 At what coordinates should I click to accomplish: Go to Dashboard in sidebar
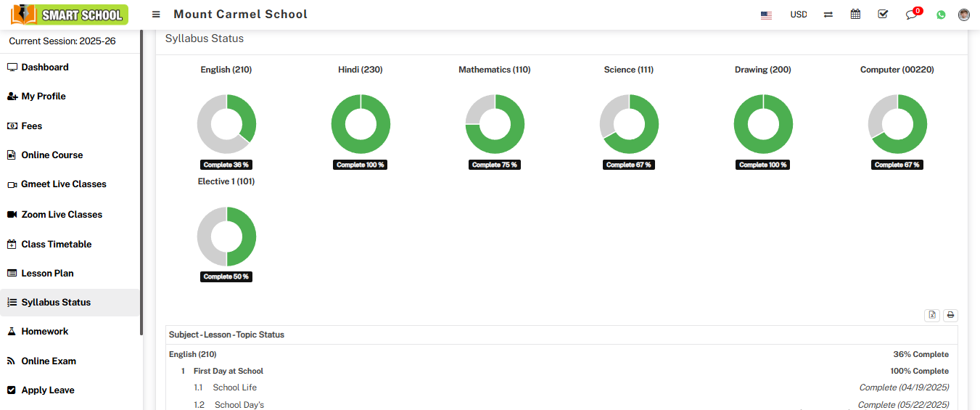(x=45, y=67)
